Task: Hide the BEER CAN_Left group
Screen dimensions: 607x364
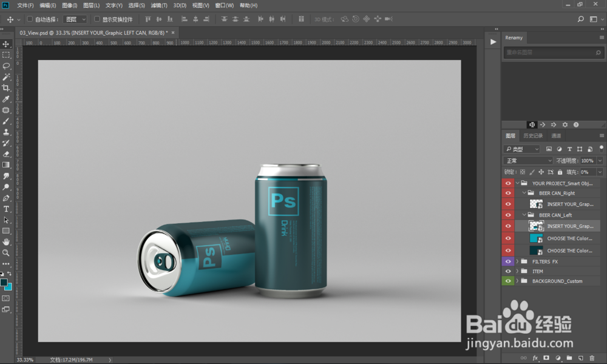Action: (x=508, y=215)
